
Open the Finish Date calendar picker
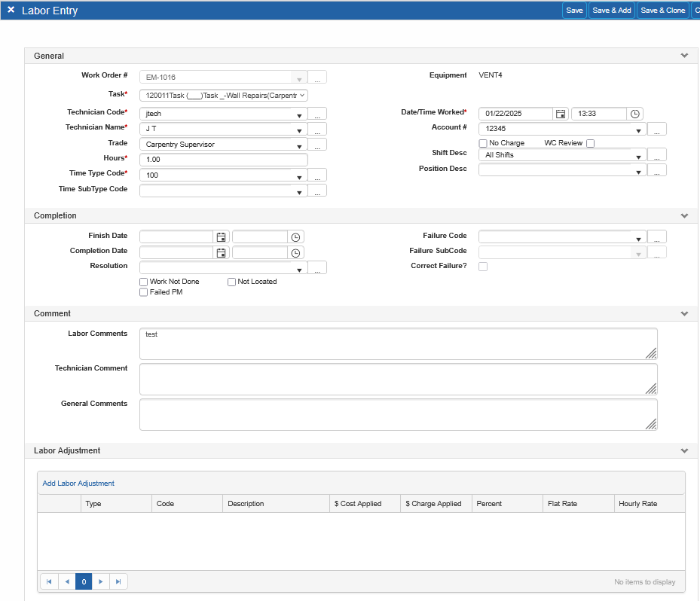(x=222, y=236)
